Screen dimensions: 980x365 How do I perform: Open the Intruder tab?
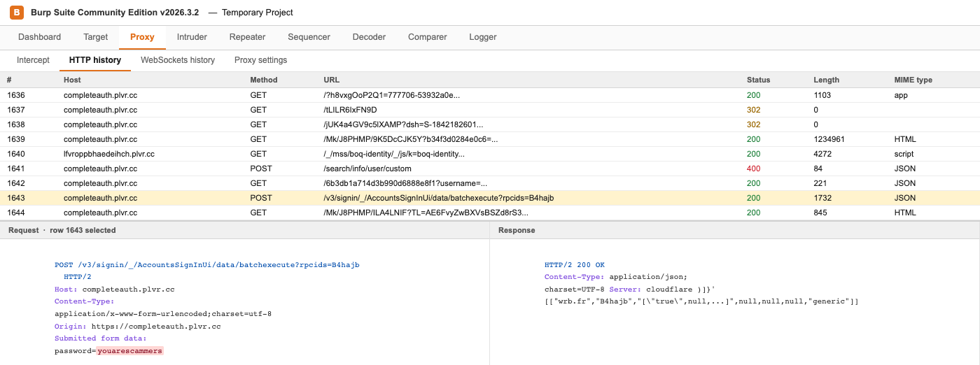click(192, 37)
